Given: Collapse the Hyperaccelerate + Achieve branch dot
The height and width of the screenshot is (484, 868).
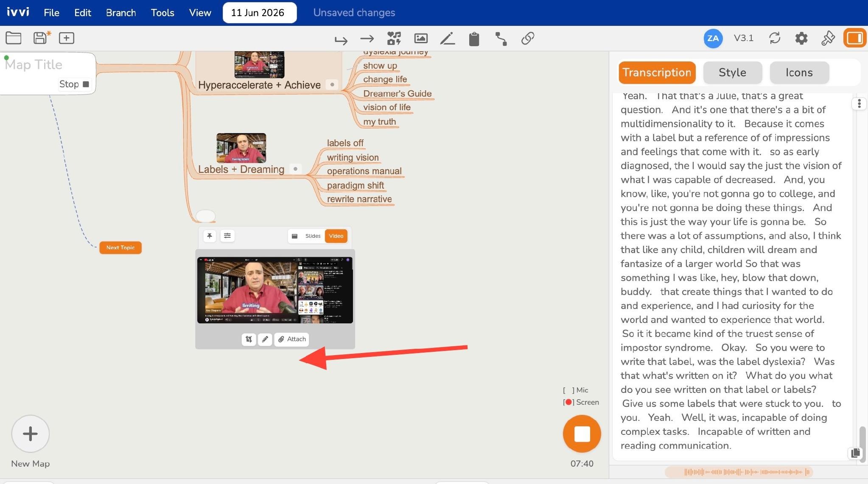Looking at the screenshot, I should click(x=332, y=85).
